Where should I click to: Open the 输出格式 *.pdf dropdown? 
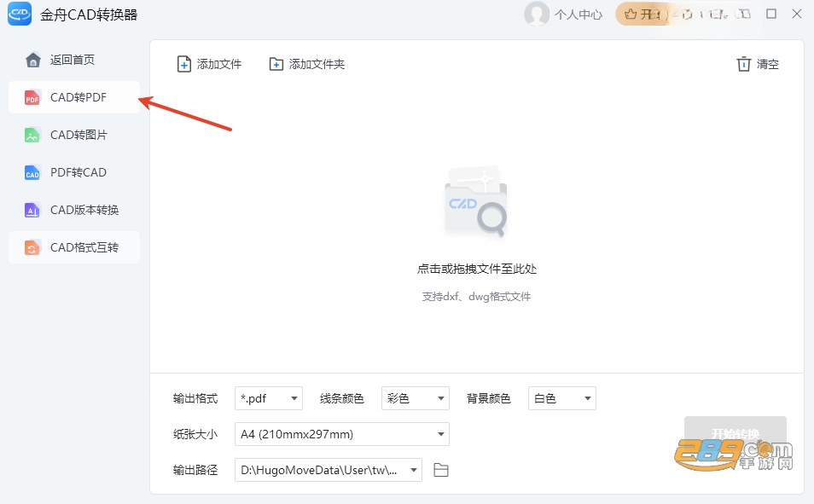click(269, 398)
